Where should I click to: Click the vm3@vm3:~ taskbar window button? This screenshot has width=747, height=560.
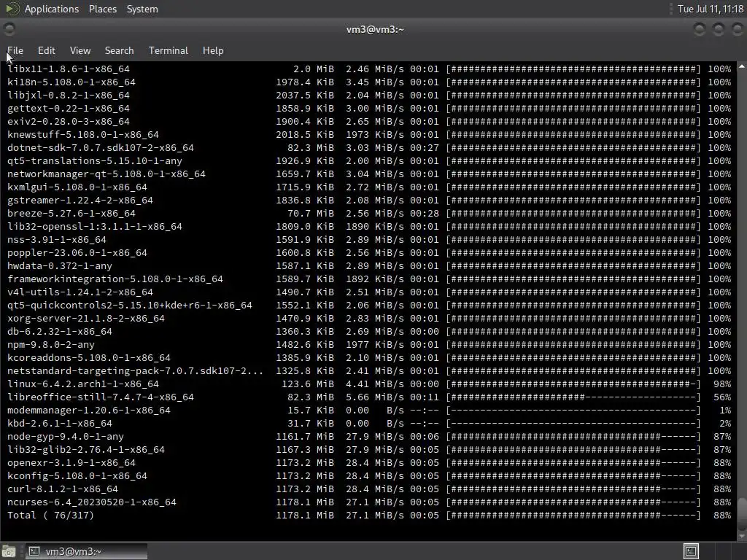(x=86, y=551)
